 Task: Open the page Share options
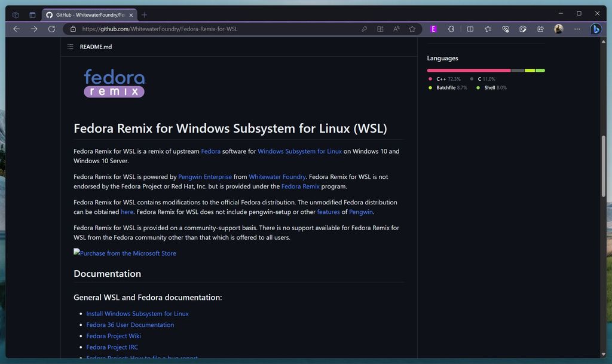pyautogui.click(x=540, y=29)
